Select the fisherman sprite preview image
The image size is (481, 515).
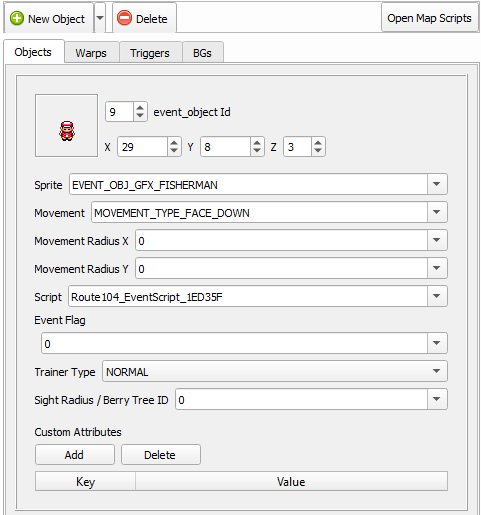(x=67, y=131)
